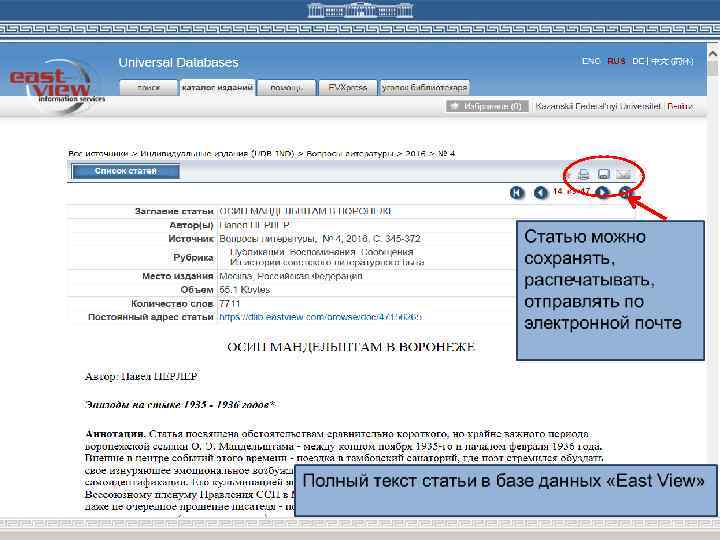
Task: Open the помощь tab
Action: click(287, 88)
